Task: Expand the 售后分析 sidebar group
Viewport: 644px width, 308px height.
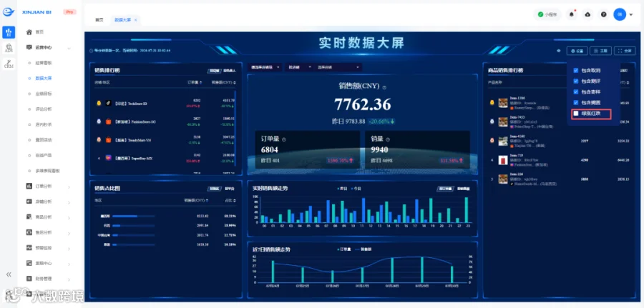Action: [69, 232]
